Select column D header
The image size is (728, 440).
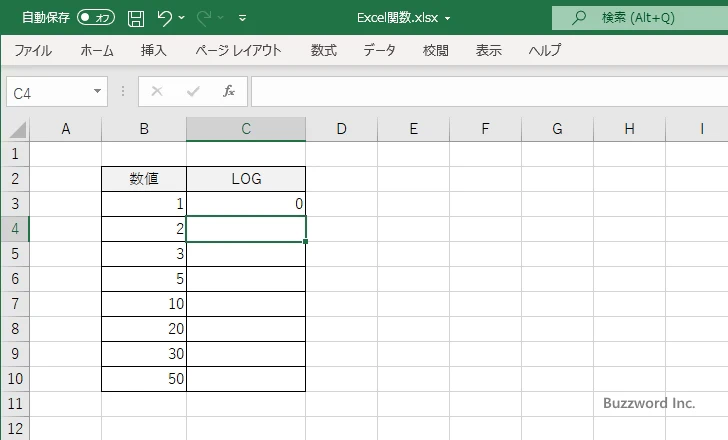(x=341, y=129)
